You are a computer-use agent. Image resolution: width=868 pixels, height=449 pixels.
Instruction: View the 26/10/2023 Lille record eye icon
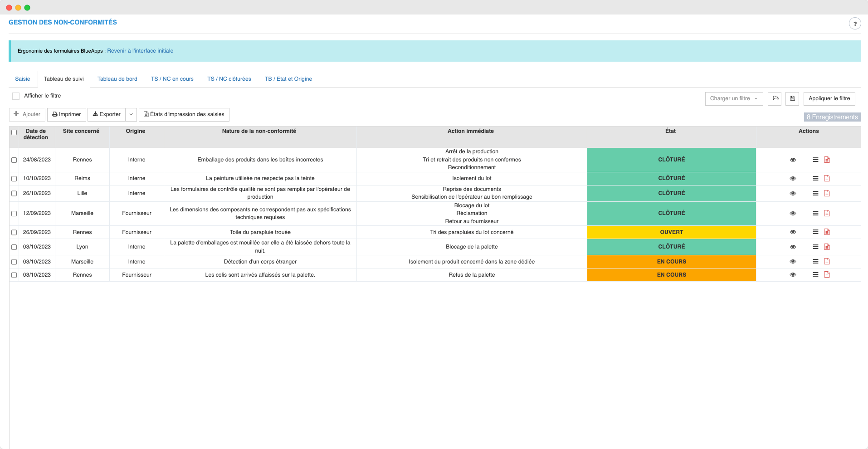click(793, 193)
